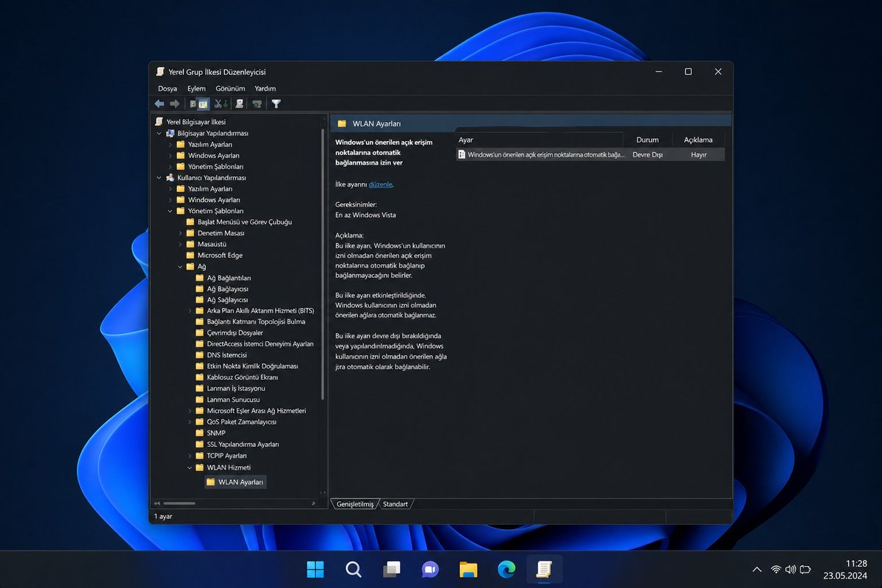882x588 pixels.
Task: Open filter options with the funnel icon
Action: 276,104
